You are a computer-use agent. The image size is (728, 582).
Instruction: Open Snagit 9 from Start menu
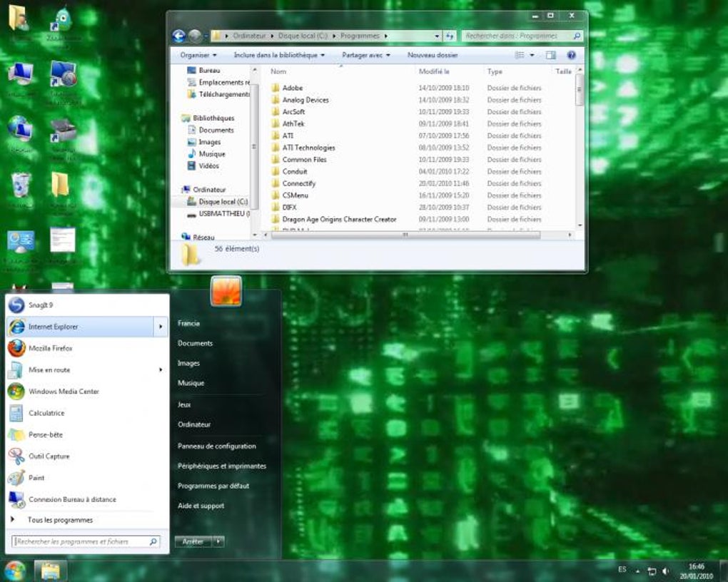tap(87, 305)
